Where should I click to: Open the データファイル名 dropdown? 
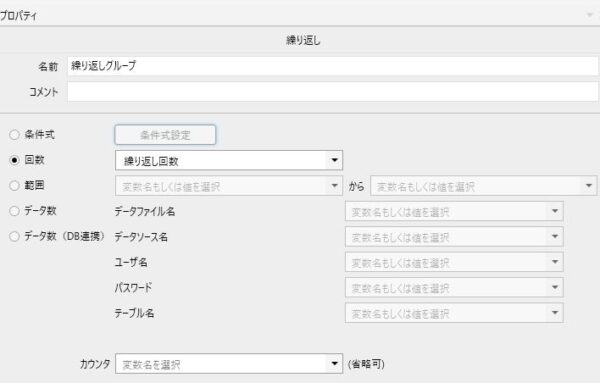[454, 211]
